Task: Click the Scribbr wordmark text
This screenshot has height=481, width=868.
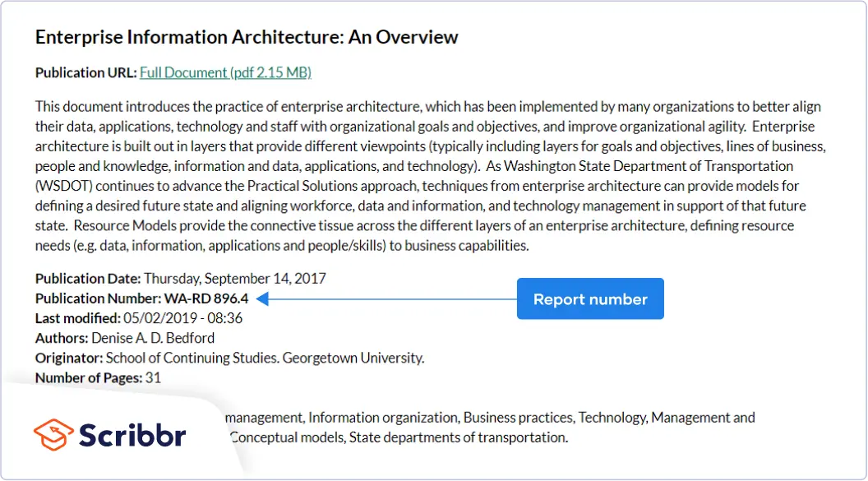Action: coord(132,435)
